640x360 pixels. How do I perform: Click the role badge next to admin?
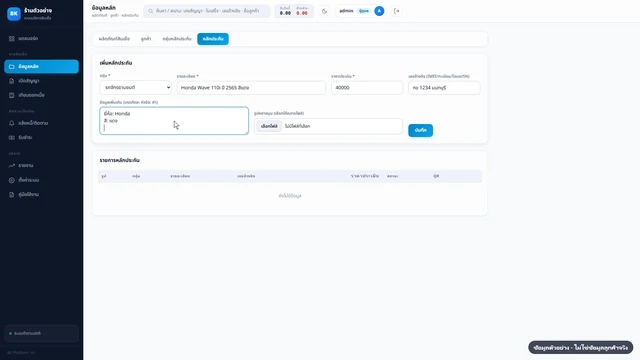pyautogui.click(x=364, y=11)
